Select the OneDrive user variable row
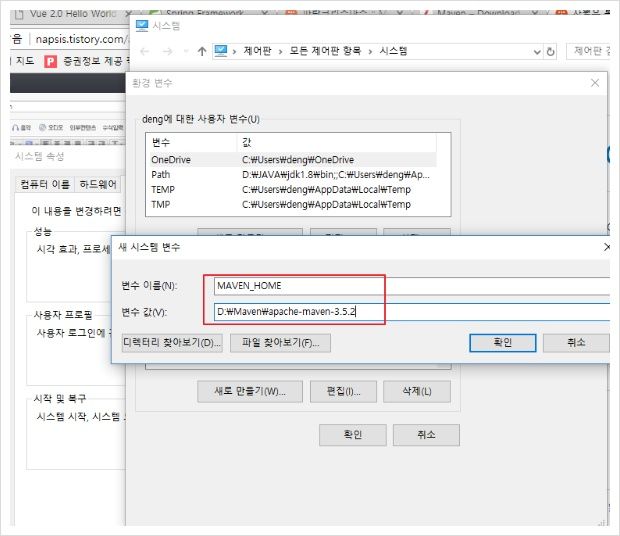620x536 pixels. 293,160
